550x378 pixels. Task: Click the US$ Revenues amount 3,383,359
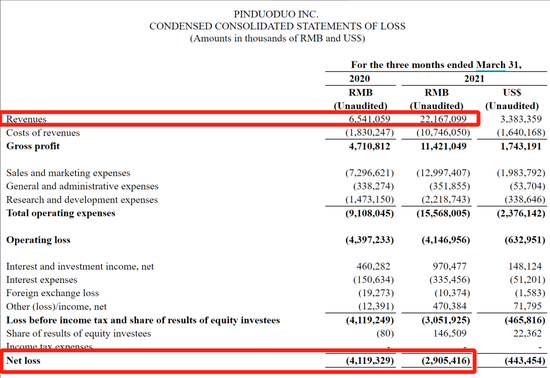pos(521,119)
